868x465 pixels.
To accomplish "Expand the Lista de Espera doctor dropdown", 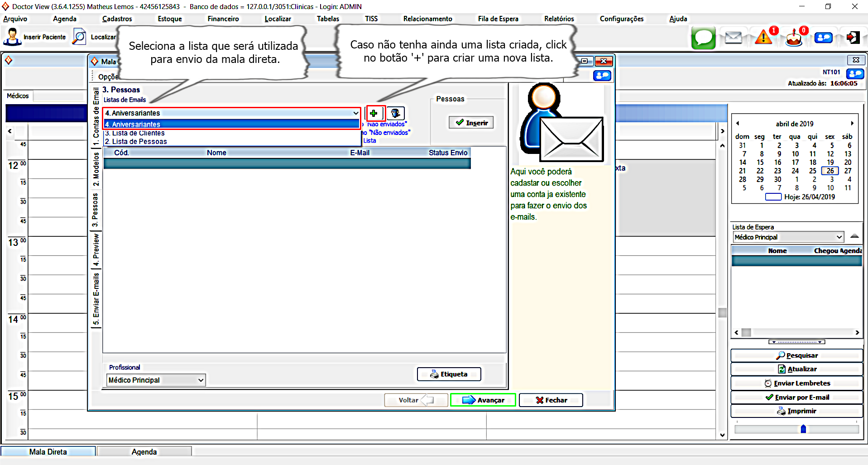I will pos(839,237).
